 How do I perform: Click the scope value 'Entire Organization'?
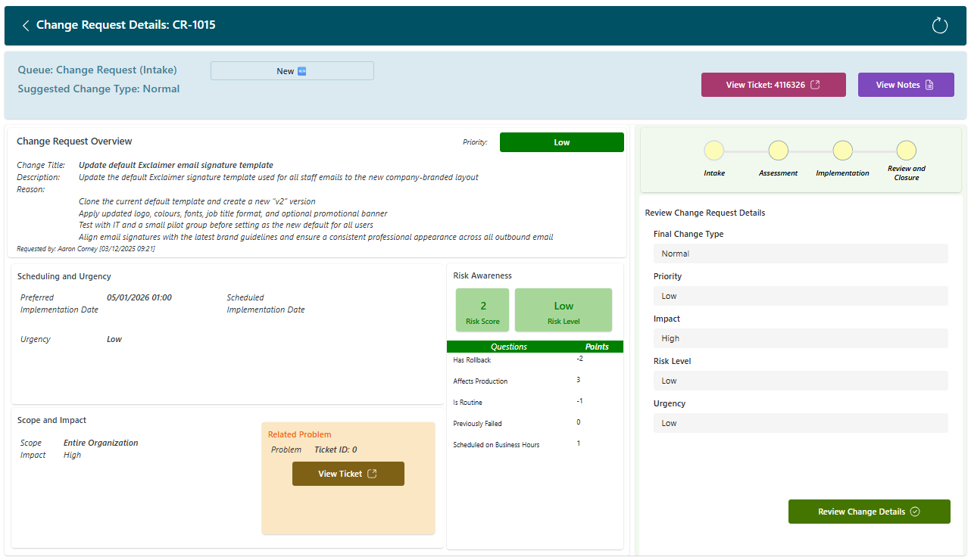coord(101,443)
